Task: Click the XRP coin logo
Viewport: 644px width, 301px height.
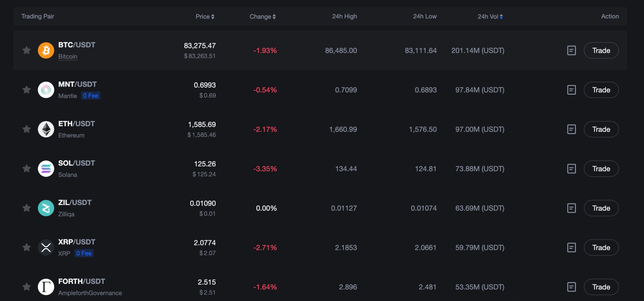Action: tap(46, 248)
